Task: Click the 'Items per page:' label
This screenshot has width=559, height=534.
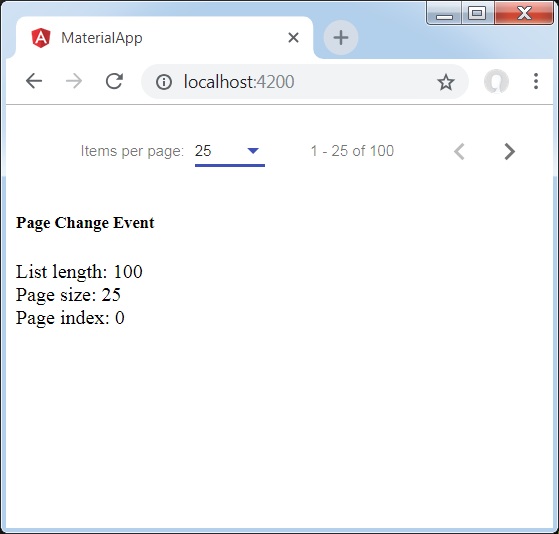Action: [132, 151]
